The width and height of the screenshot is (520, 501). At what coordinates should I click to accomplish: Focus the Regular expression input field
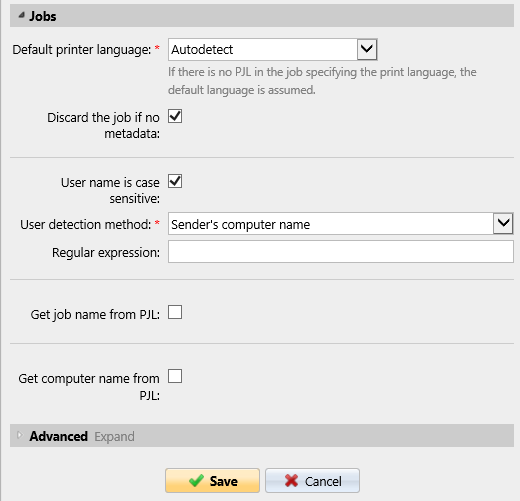coord(341,252)
